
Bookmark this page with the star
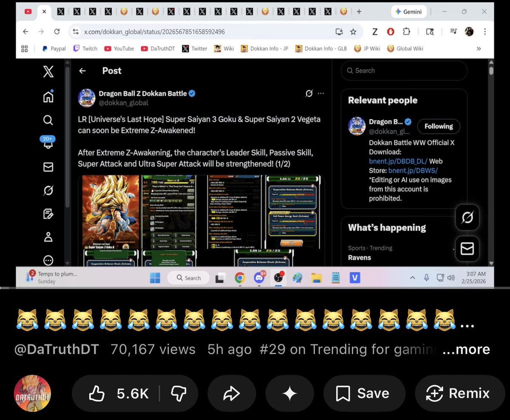(x=353, y=31)
